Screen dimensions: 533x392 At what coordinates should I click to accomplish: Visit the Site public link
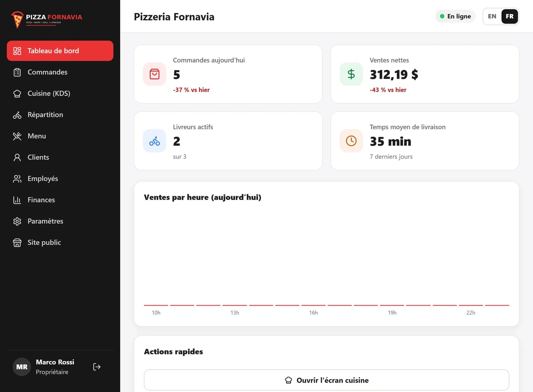60,242
